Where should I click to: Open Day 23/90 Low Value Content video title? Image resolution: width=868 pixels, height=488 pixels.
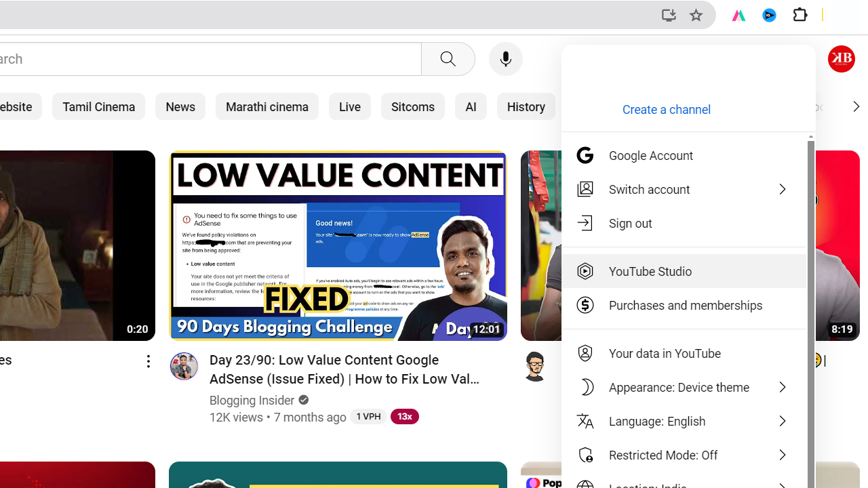click(x=344, y=369)
